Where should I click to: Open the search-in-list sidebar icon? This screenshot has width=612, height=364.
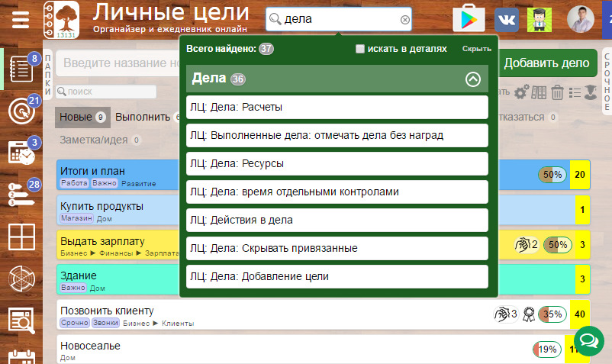pyautogui.click(x=22, y=321)
